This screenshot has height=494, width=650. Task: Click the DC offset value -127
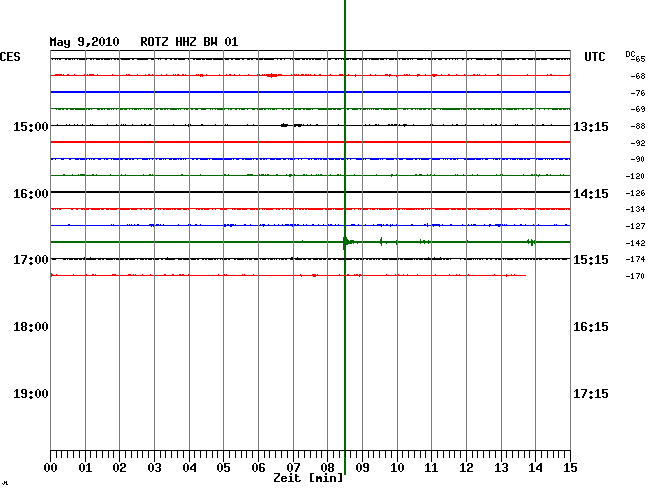coord(635,226)
